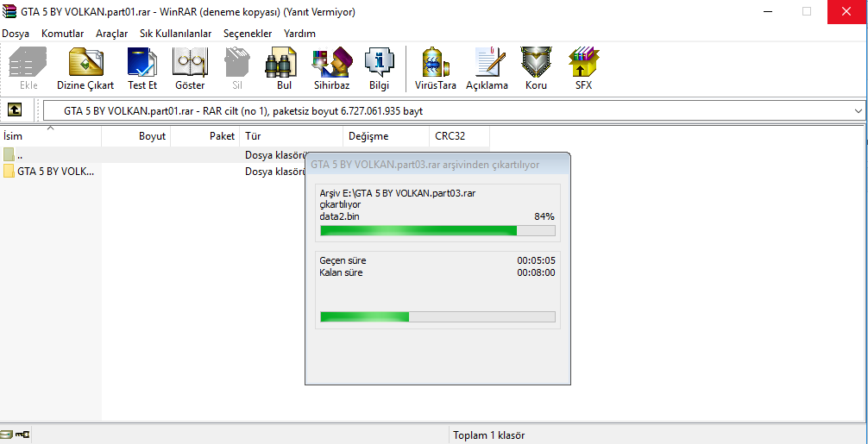The height and width of the screenshot is (444, 868).
Task: Click the 00:08:00 remaining time value
Action: point(536,272)
